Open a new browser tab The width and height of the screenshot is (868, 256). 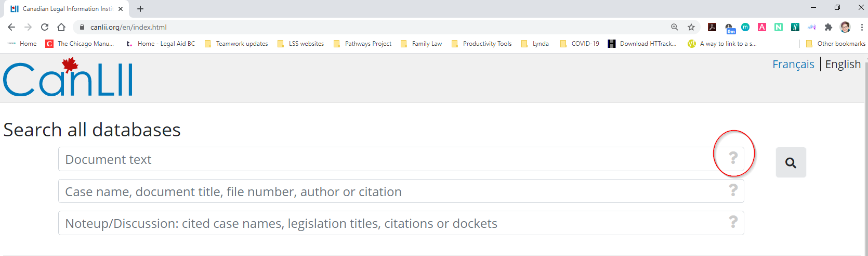(140, 9)
